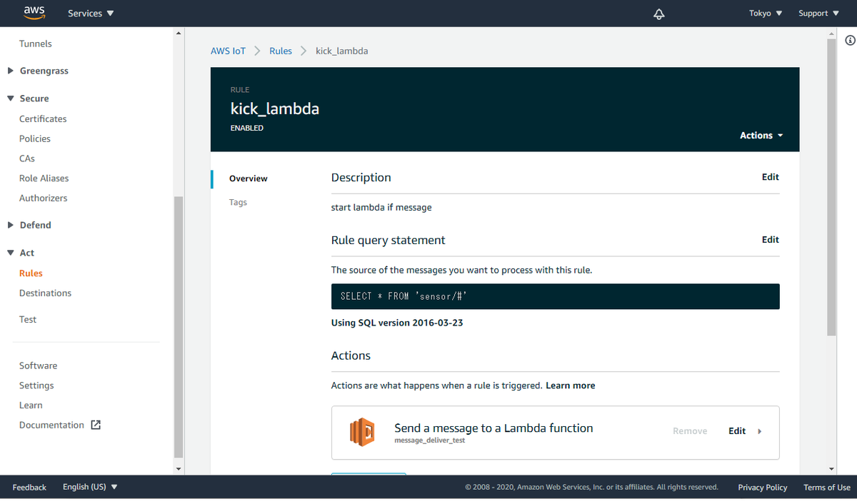Viewport: 857px width, 504px height.
Task: Open Test in the sidebar
Action: 28,320
